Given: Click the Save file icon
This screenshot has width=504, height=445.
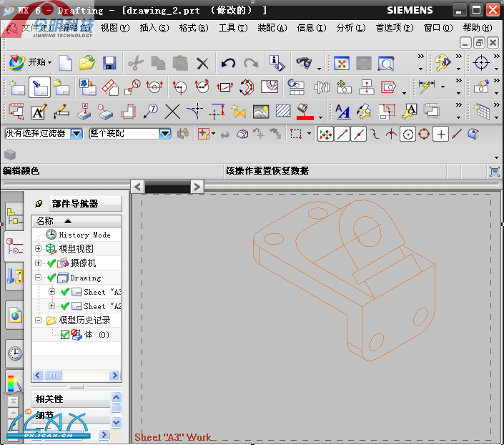Looking at the screenshot, I should click(109, 64).
